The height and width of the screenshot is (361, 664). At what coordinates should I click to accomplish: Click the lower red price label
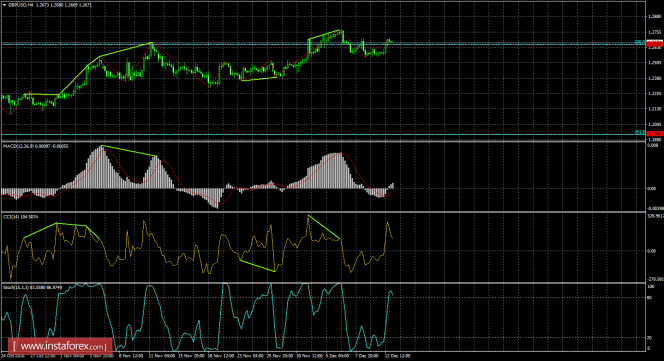pyautogui.click(x=654, y=134)
